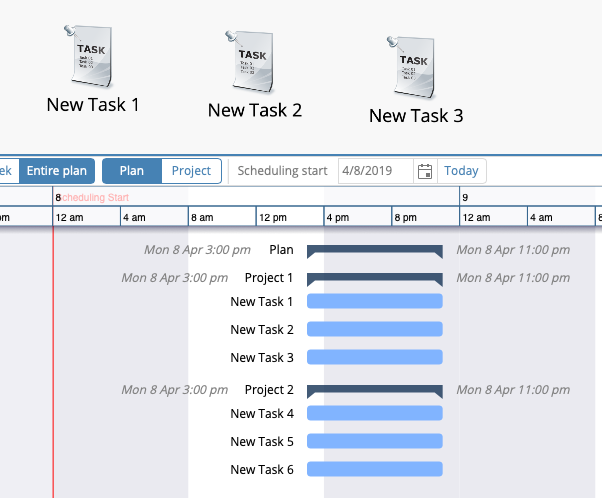Select the New Task 6 Gantt bar
The height and width of the screenshot is (498, 602).
[375, 470]
